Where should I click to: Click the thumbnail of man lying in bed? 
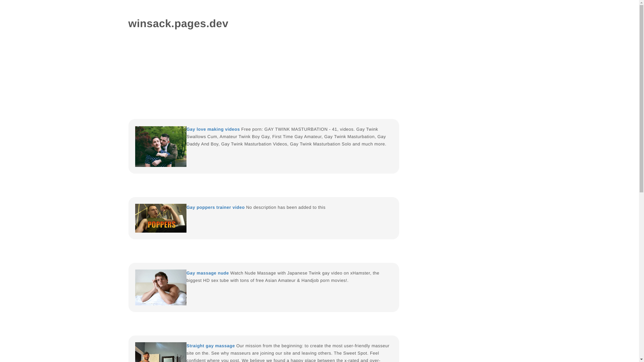tap(161, 287)
